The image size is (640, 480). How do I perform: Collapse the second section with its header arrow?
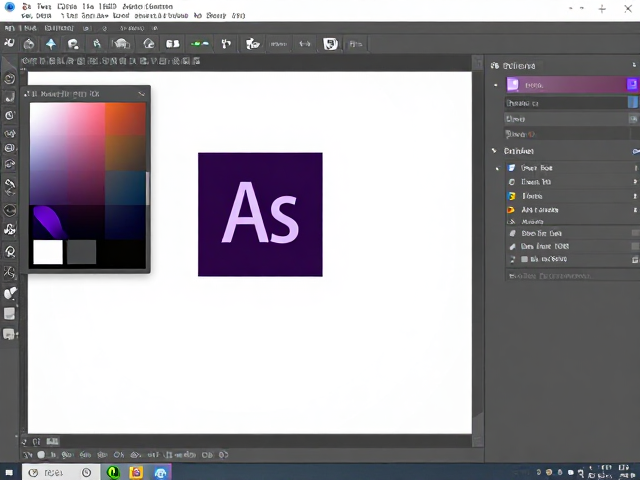(x=494, y=151)
